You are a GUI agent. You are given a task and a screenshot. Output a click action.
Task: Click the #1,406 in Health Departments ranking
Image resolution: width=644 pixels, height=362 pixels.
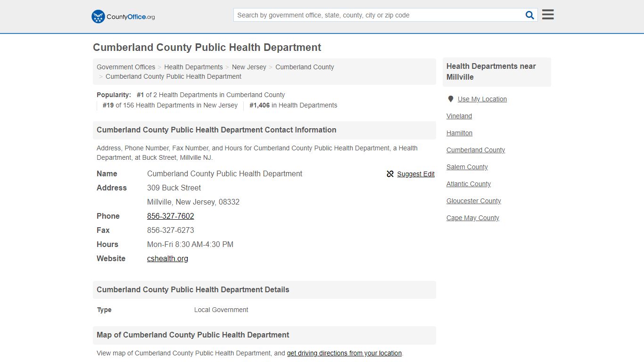[293, 105]
